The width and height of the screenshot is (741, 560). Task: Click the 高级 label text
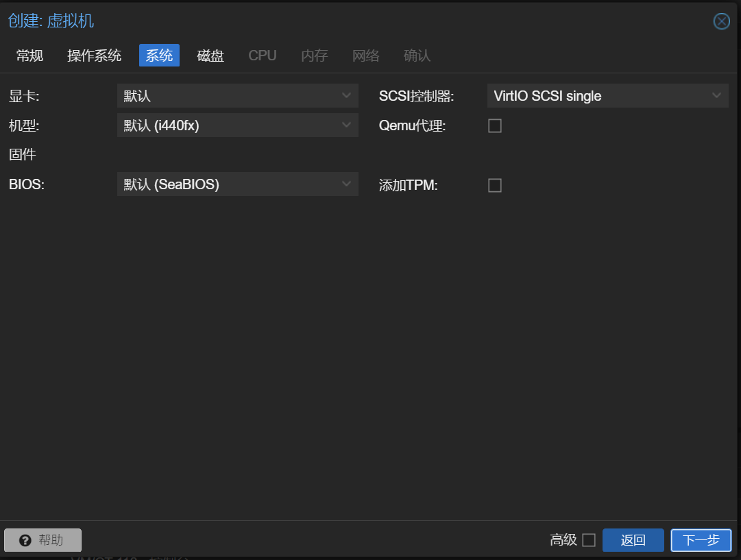(563, 539)
